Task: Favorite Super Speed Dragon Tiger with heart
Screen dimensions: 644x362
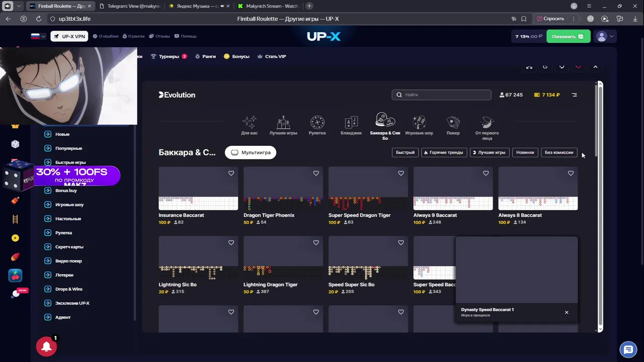Action: point(401,173)
